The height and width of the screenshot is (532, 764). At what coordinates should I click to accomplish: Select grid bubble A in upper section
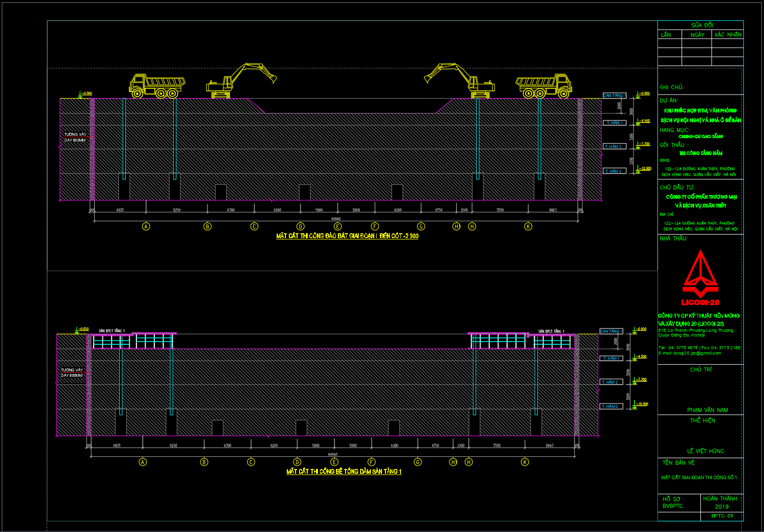pyautogui.click(x=146, y=226)
